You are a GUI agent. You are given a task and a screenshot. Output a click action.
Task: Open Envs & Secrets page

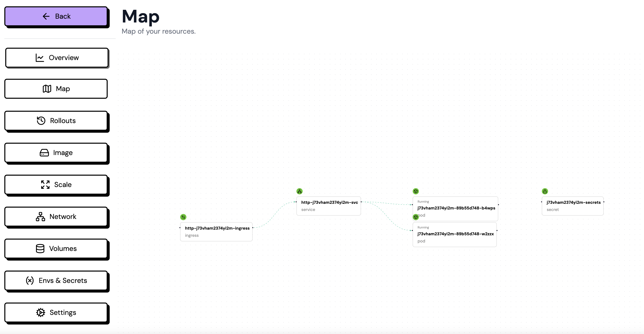(x=56, y=280)
